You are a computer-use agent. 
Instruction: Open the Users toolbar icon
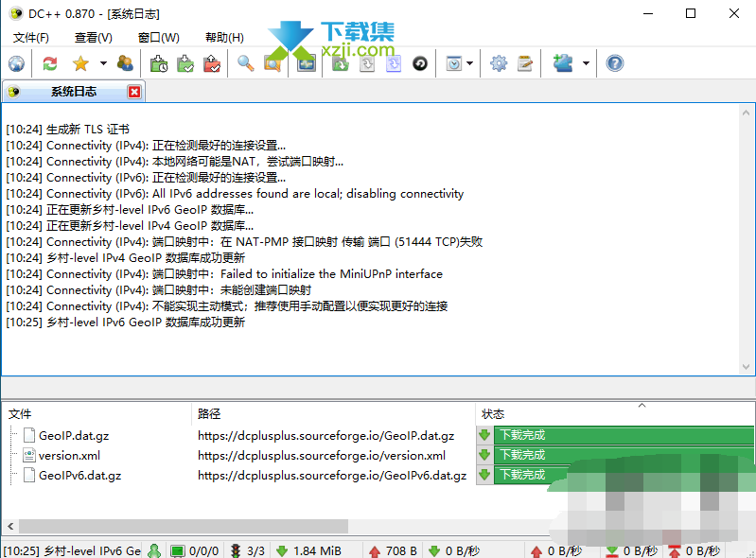pos(125,63)
